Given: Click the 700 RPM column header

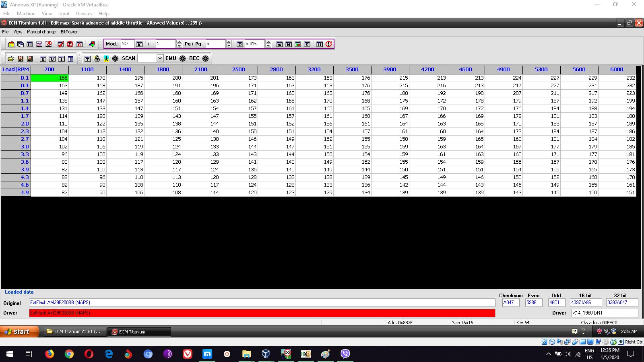Looking at the screenshot, I should click(50, 70).
